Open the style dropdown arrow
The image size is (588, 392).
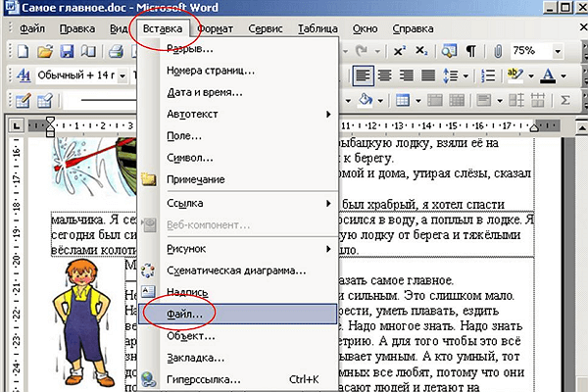(122, 75)
